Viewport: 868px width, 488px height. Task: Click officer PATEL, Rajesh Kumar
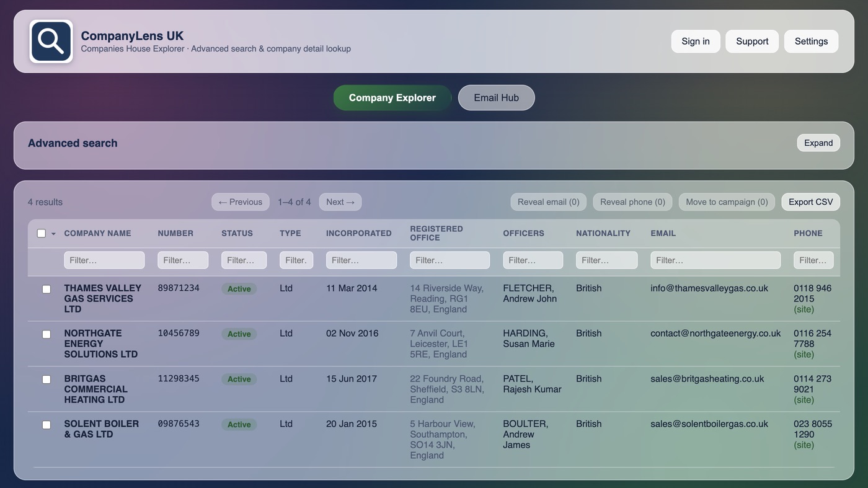[532, 384]
